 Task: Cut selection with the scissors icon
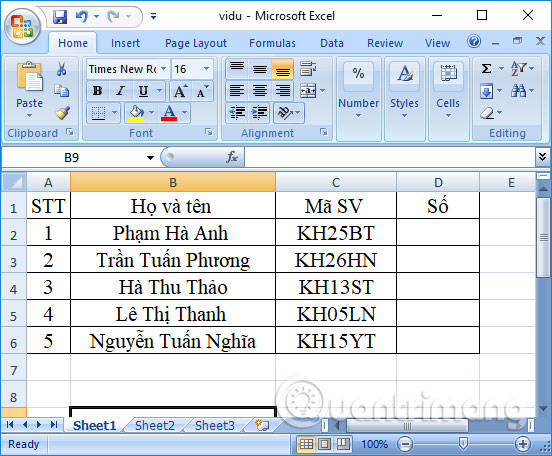click(x=62, y=69)
